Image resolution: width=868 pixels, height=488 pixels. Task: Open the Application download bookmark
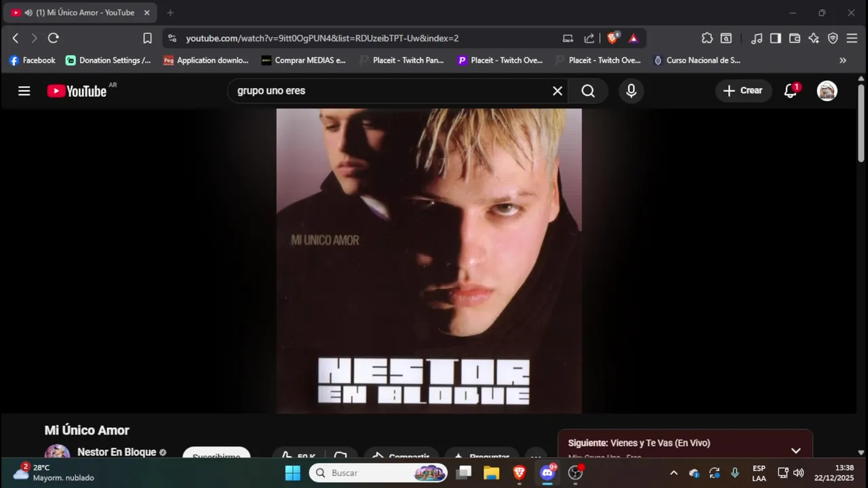click(x=206, y=60)
